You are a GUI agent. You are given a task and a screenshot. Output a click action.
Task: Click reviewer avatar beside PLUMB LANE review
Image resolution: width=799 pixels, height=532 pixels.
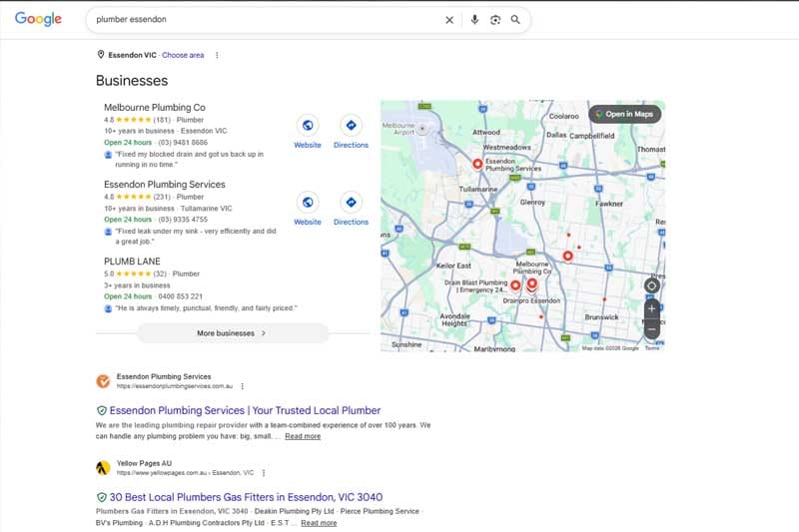coord(108,308)
